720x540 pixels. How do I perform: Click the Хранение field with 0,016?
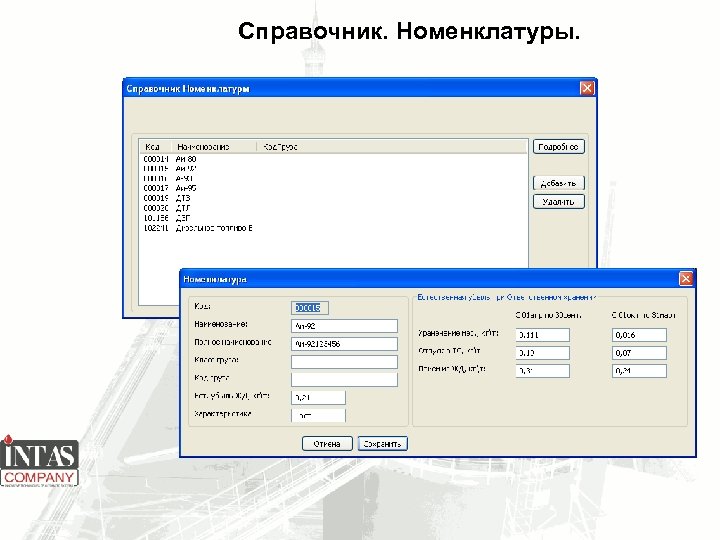click(639, 335)
